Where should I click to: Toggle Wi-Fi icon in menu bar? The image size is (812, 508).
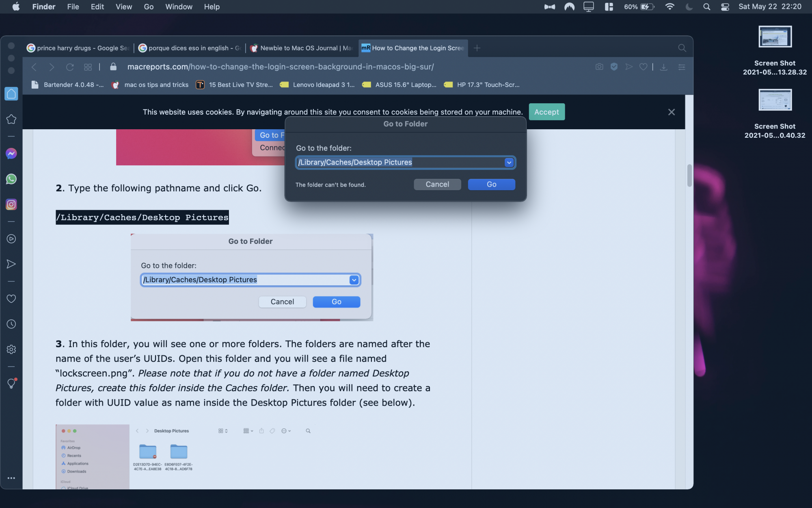pyautogui.click(x=669, y=7)
